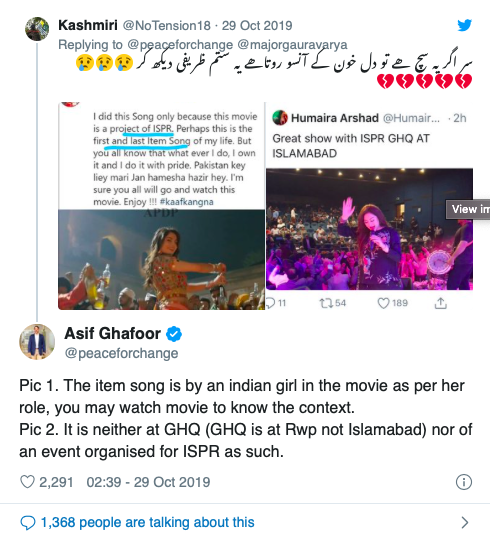
Task: Expand the conversation with the right chevron arrow
Action: pyautogui.click(x=464, y=522)
